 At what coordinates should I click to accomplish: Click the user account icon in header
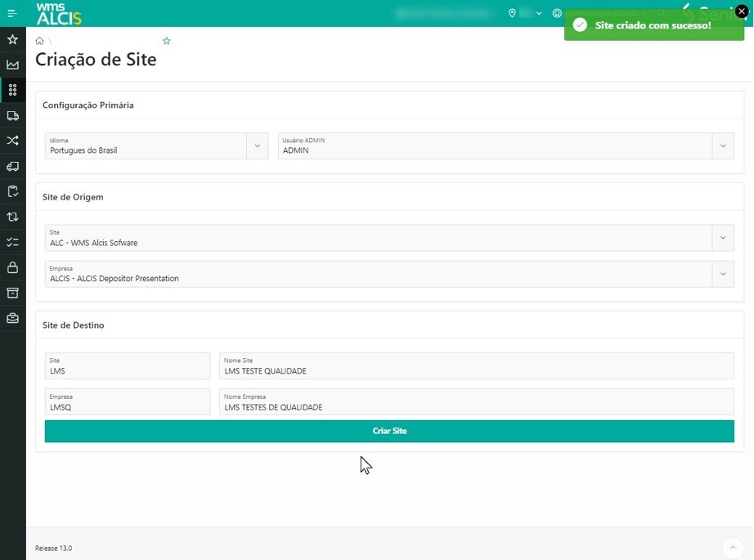[x=557, y=13]
